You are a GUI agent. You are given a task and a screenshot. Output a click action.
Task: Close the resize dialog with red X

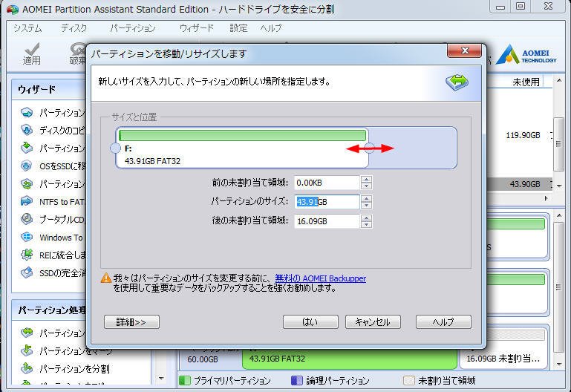[x=464, y=50]
